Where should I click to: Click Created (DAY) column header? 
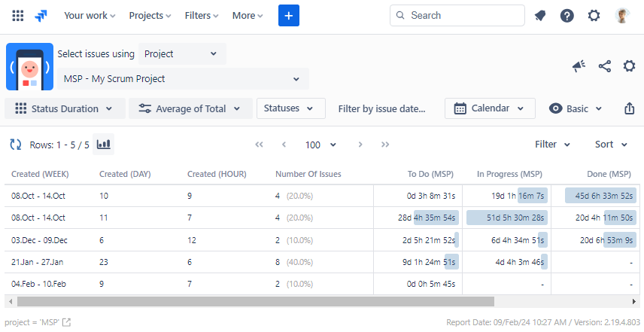click(x=125, y=174)
